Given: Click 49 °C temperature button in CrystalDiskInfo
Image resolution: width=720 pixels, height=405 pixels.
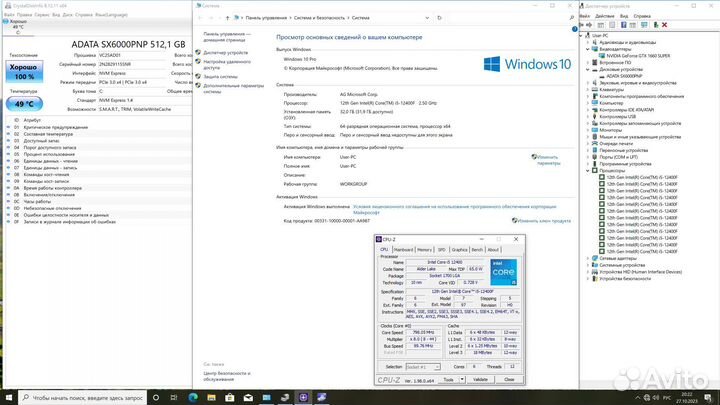Looking at the screenshot, I should (24, 104).
